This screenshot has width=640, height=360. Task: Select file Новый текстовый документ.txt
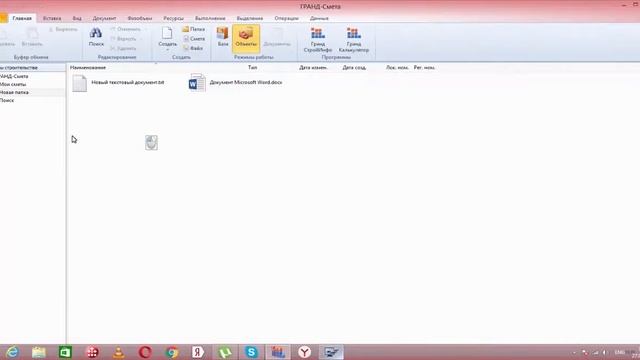(x=118, y=83)
